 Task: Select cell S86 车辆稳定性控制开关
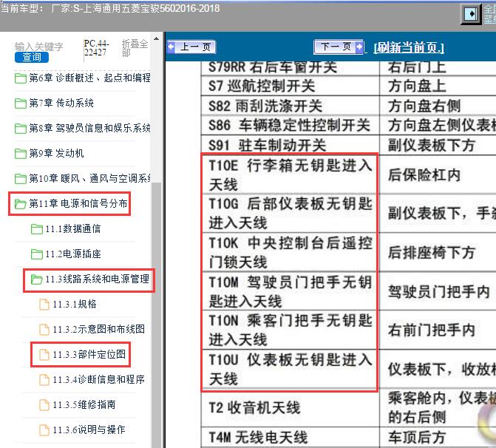[290, 126]
